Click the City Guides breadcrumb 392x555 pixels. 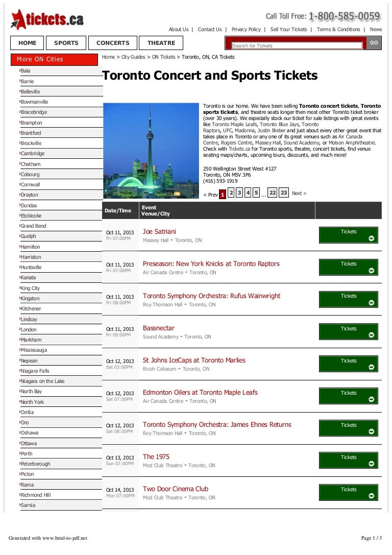pyautogui.click(x=133, y=57)
